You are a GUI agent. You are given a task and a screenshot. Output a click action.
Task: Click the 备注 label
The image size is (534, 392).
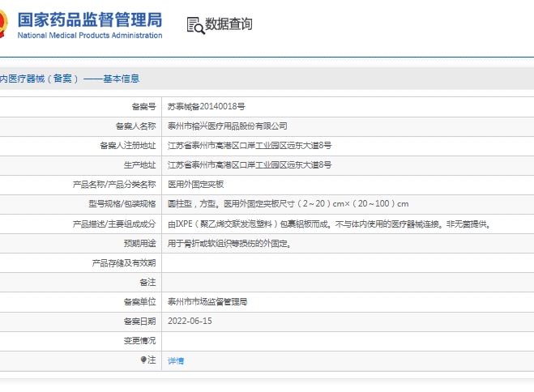tap(147, 282)
